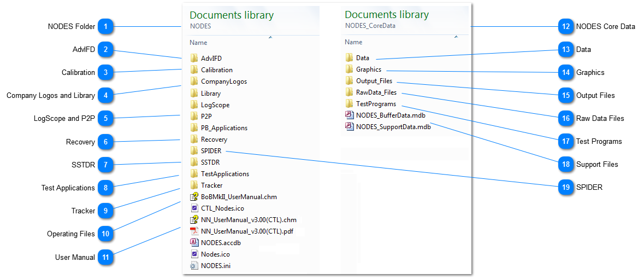The image size is (644, 279).
Task: Open the Tracker folder icon
Action: [x=194, y=185]
